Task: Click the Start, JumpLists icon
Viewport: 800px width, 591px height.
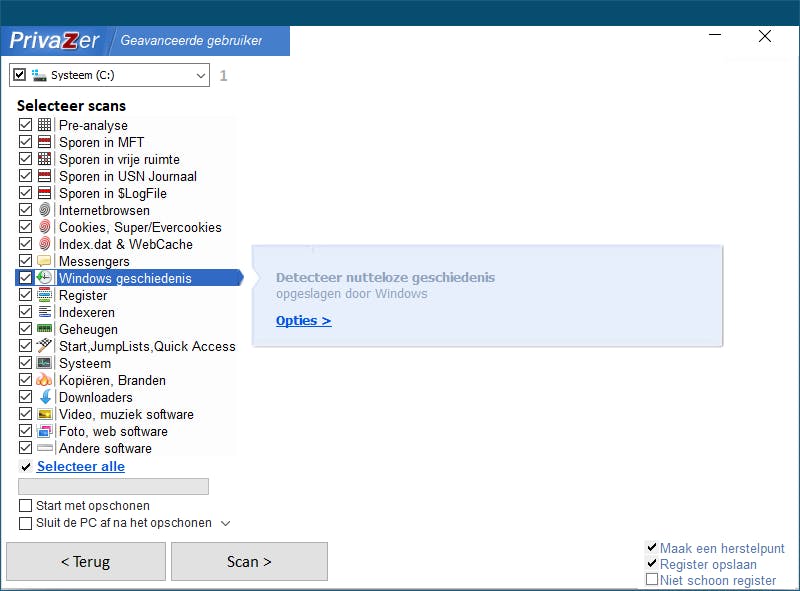Action: click(x=44, y=346)
